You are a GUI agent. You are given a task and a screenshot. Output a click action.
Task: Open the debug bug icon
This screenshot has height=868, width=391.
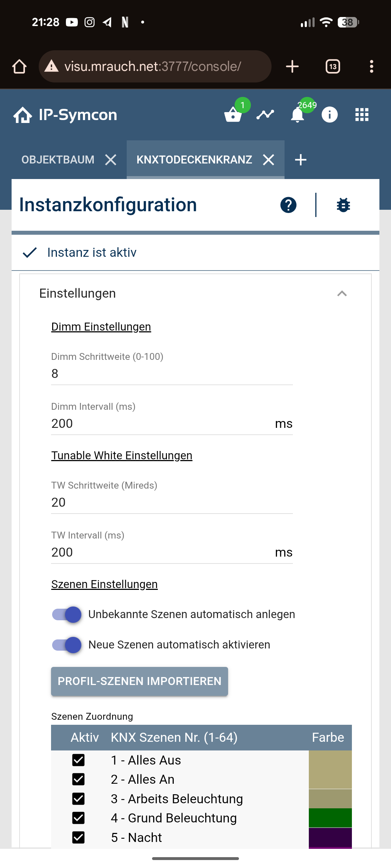(x=343, y=205)
